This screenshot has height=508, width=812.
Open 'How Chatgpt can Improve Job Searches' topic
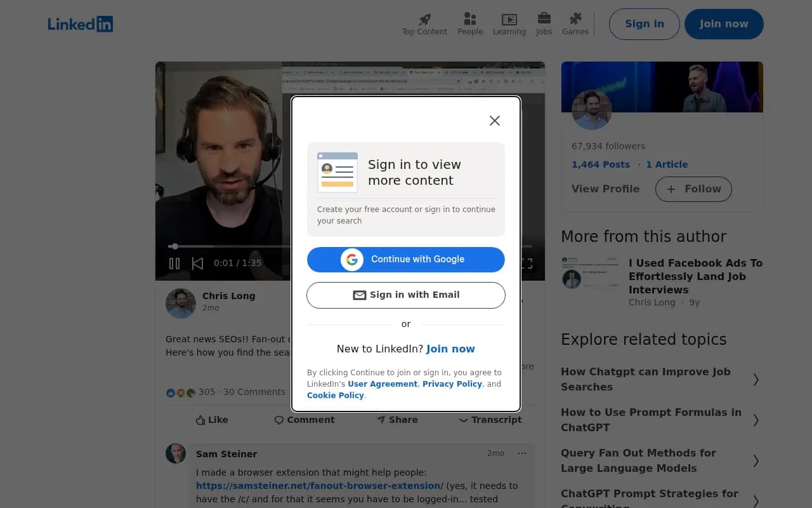pyautogui.click(x=646, y=379)
